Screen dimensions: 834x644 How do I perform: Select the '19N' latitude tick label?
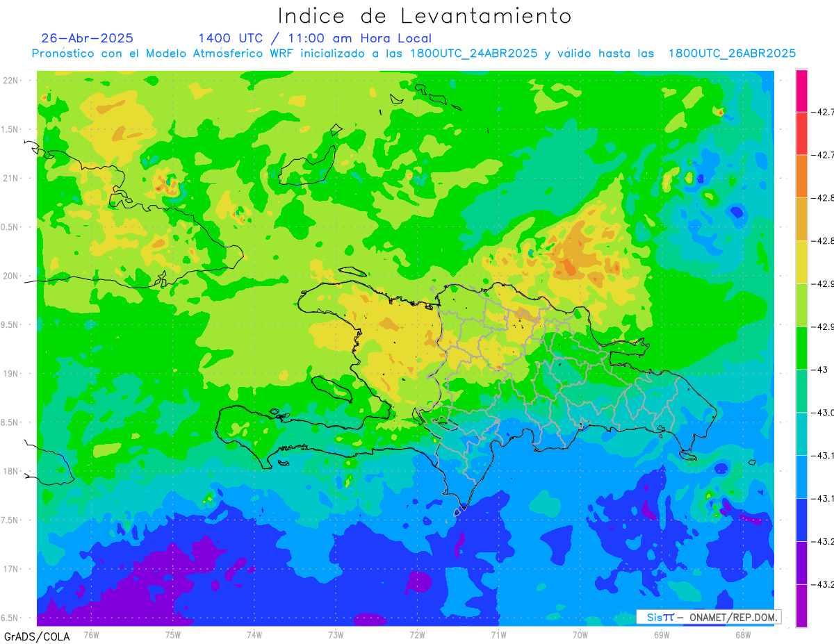(x=11, y=374)
